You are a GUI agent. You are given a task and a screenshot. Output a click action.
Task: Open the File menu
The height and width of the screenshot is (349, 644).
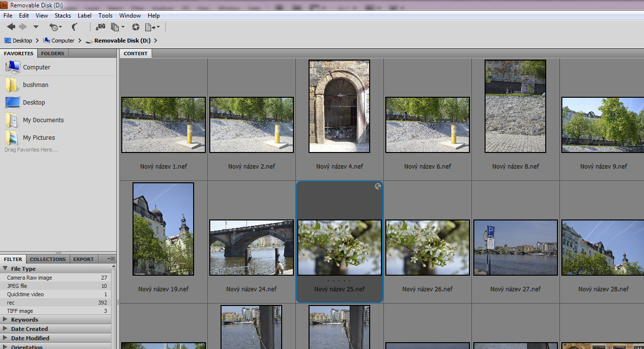[x=8, y=16]
